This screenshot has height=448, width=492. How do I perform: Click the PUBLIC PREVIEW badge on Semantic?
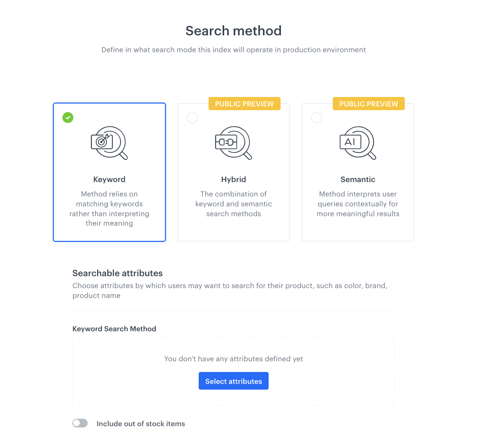click(369, 104)
